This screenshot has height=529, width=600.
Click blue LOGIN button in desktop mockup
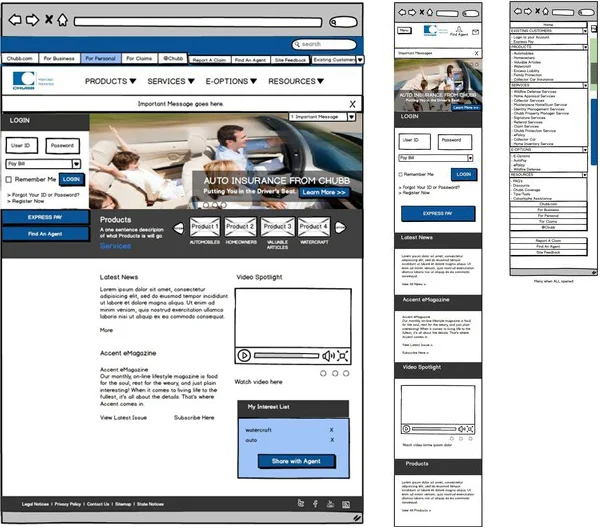point(72,179)
